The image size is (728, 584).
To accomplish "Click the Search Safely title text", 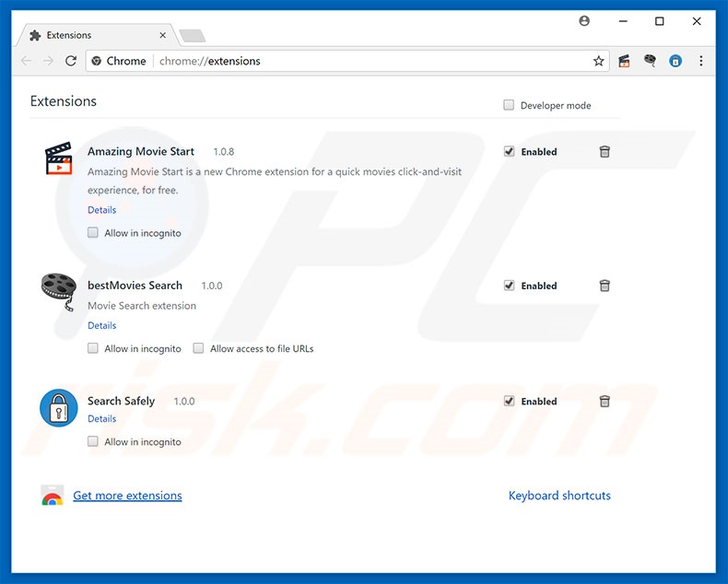I will 121,401.
